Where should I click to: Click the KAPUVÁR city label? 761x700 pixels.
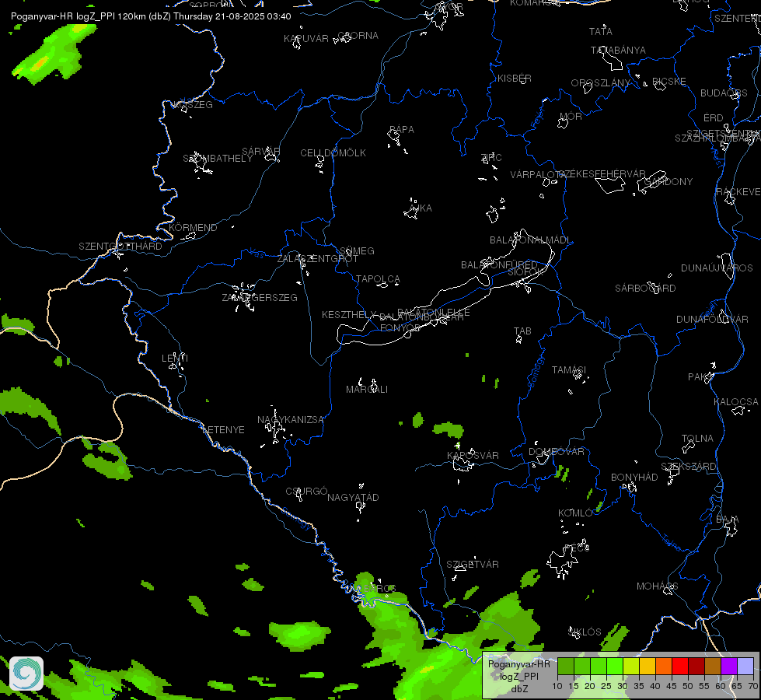pyautogui.click(x=305, y=39)
